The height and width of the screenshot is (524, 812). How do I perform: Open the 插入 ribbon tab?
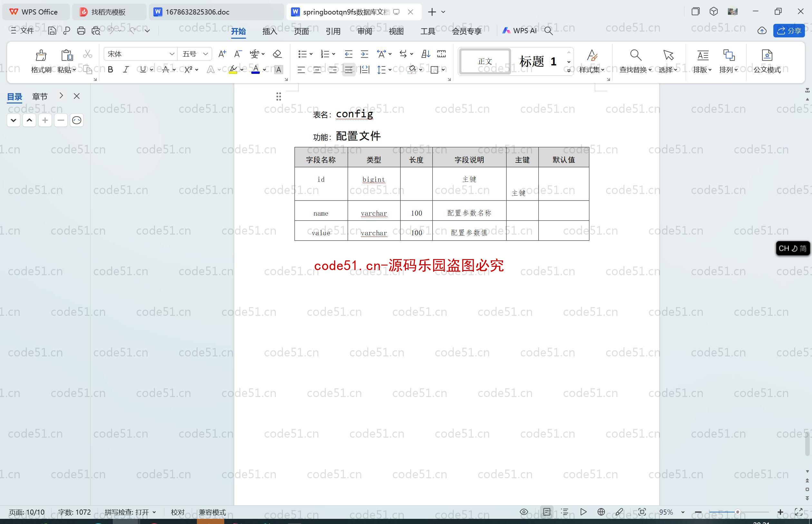(269, 30)
